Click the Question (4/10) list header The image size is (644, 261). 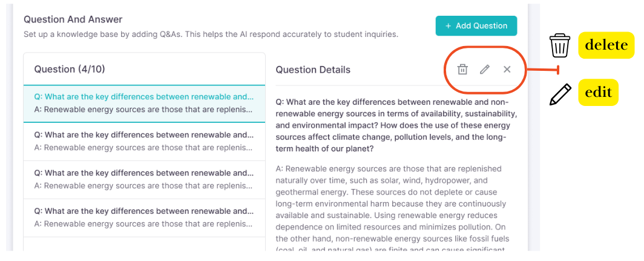(x=70, y=69)
